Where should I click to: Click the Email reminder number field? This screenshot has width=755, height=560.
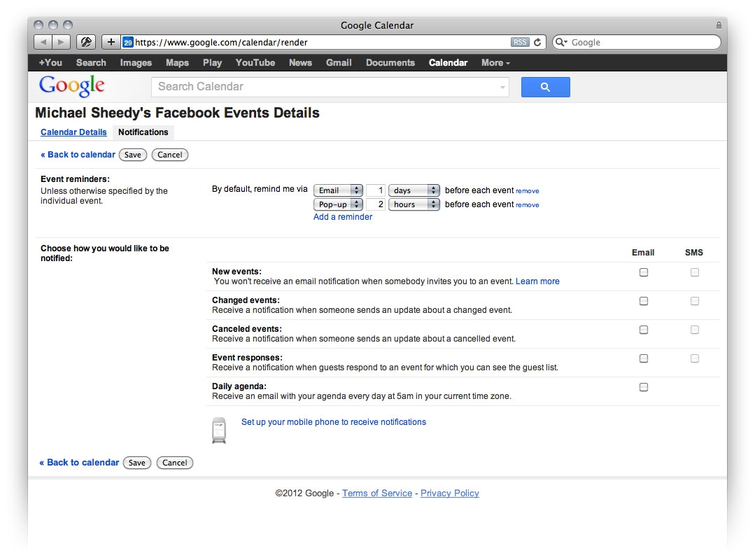coord(376,190)
